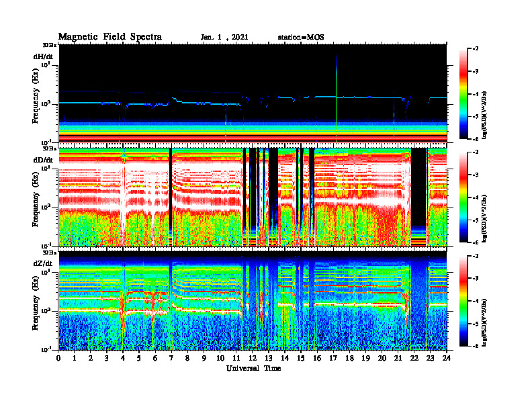
Task: Click the hour 23 tick label
Action: 431,359
